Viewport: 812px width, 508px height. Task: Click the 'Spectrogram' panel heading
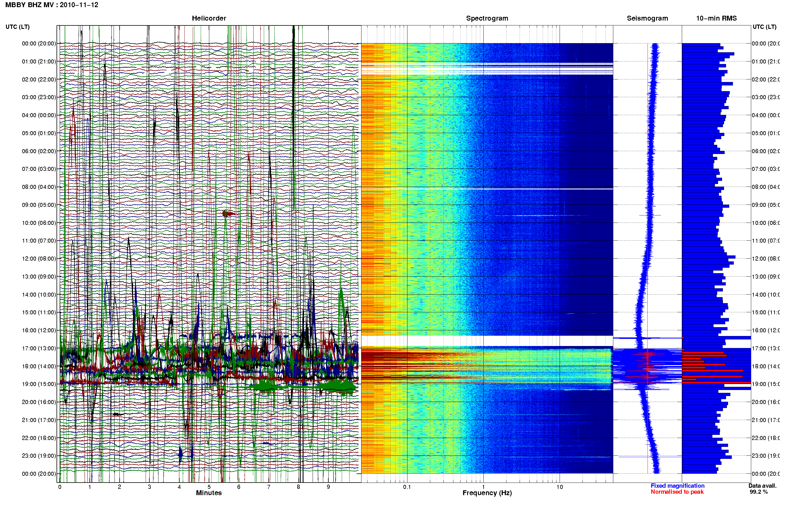(x=487, y=19)
